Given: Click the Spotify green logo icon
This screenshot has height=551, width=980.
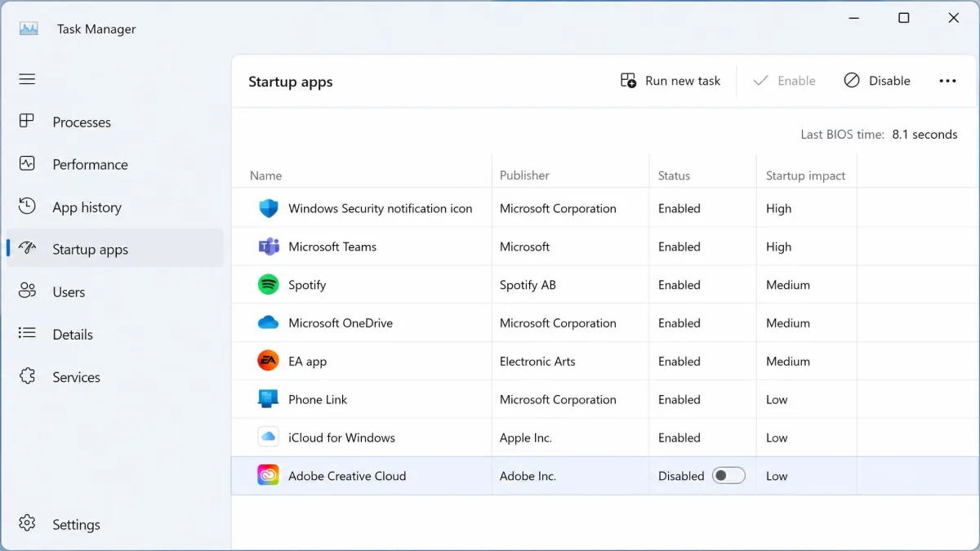Looking at the screenshot, I should coord(268,285).
